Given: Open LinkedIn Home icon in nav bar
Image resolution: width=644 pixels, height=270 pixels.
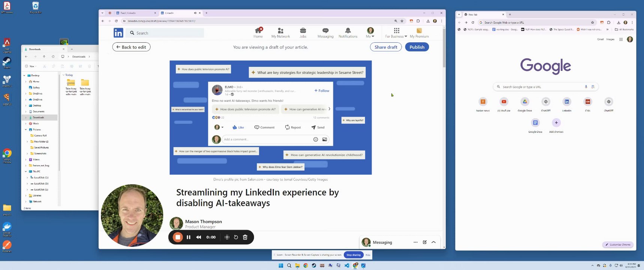Looking at the screenshot, I should pos(258,33).
